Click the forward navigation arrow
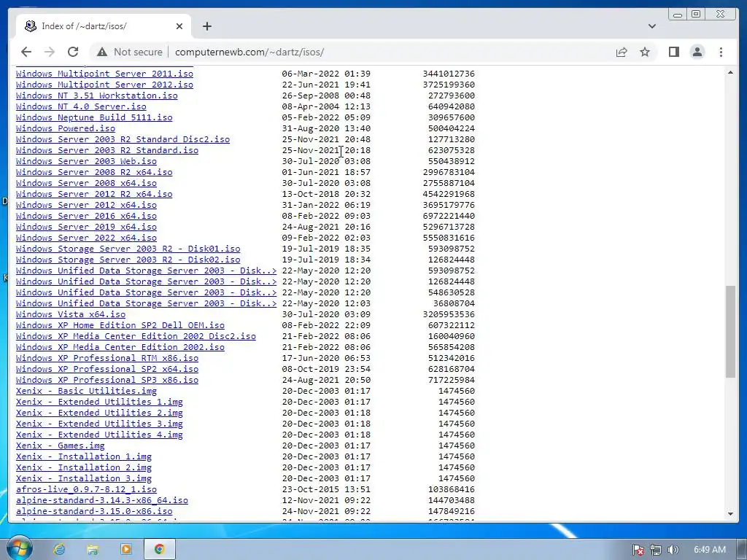This screenshot has width=747, height=560. 50,52
